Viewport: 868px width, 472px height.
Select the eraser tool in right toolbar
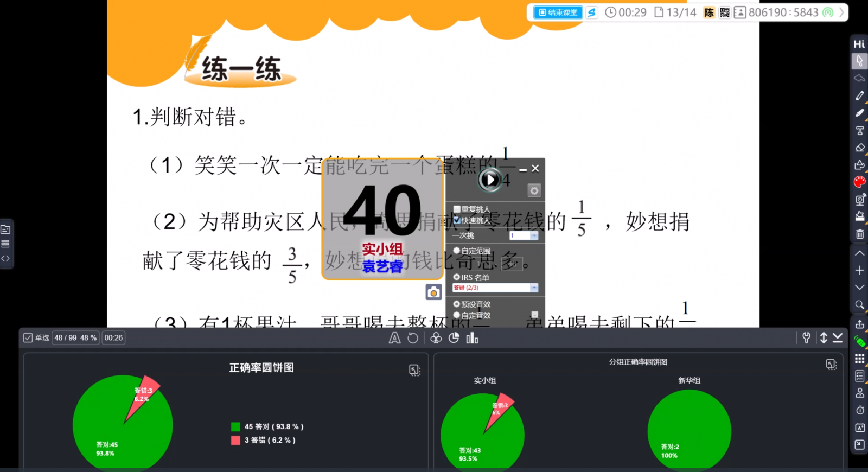click(860, 148)
